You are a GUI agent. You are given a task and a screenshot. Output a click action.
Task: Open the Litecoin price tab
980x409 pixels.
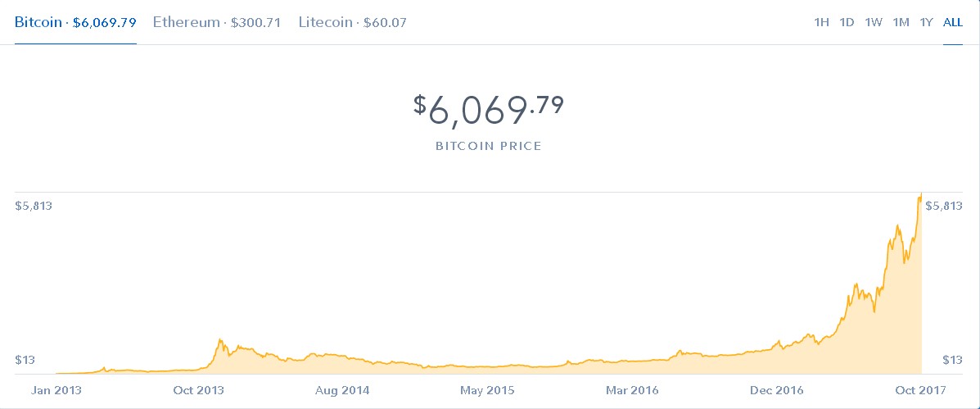coord(353,23)
